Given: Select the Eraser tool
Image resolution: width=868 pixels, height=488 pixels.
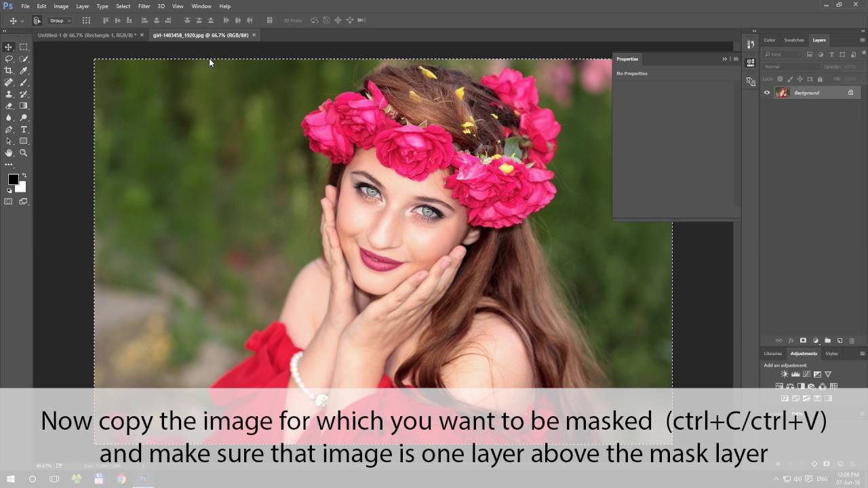Looking at the screenshot, I should point(9,106).
